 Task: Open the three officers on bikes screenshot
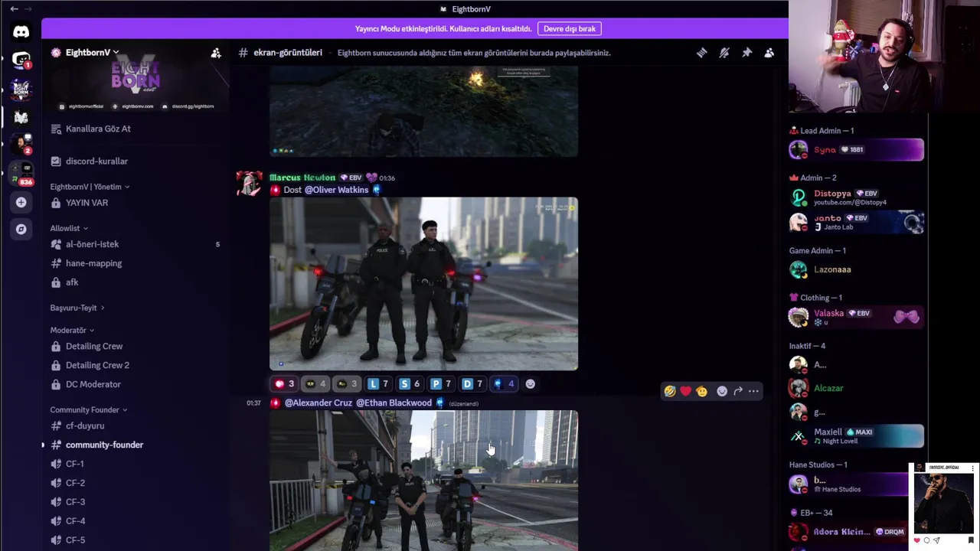coord(423,481)
